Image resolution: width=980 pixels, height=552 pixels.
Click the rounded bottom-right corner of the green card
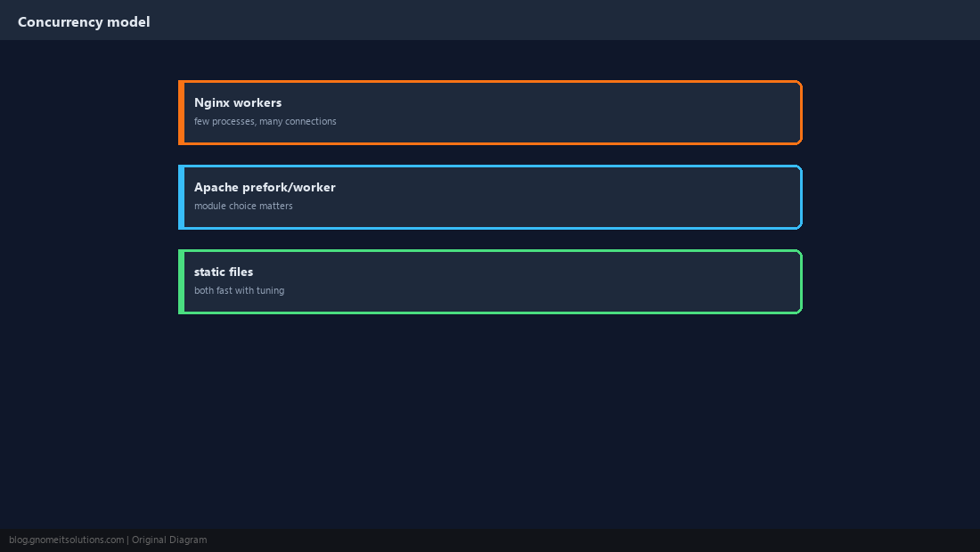[x=798, y=310]
